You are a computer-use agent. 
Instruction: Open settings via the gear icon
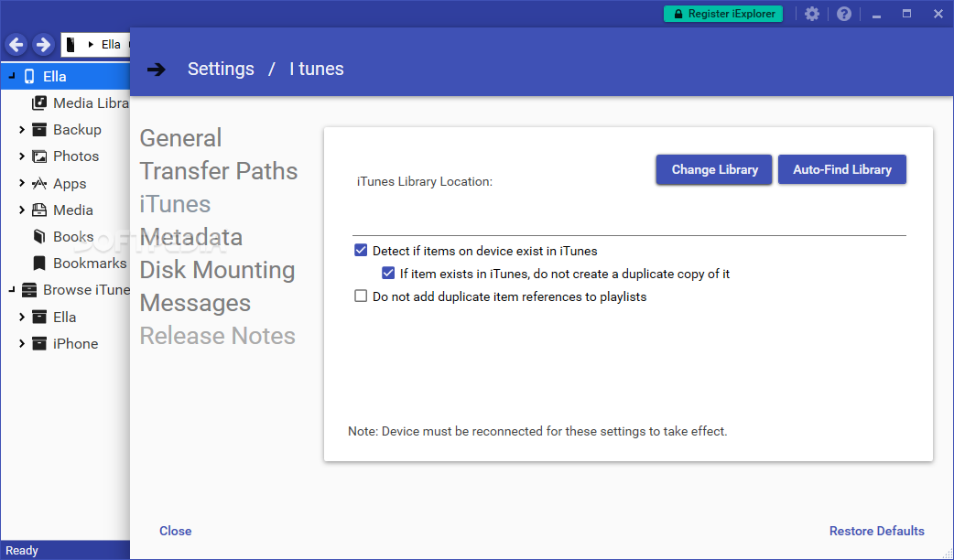[811, 14]
